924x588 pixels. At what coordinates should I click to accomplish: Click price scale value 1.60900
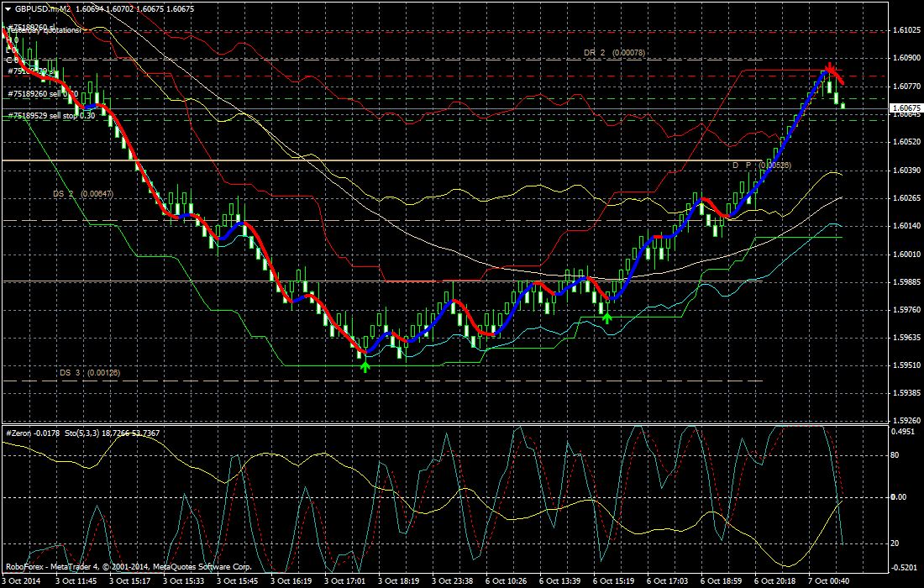click(x=907, y=58)
